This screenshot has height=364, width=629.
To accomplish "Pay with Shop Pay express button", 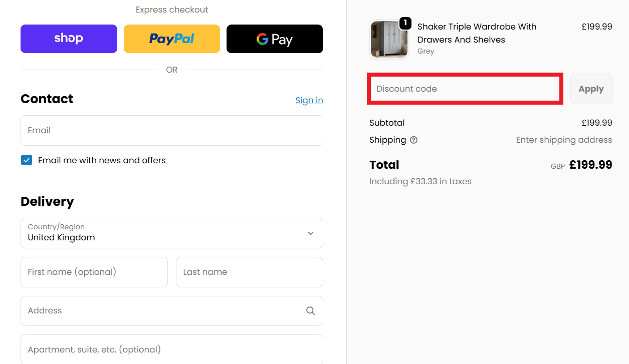I will pos(69,39).
